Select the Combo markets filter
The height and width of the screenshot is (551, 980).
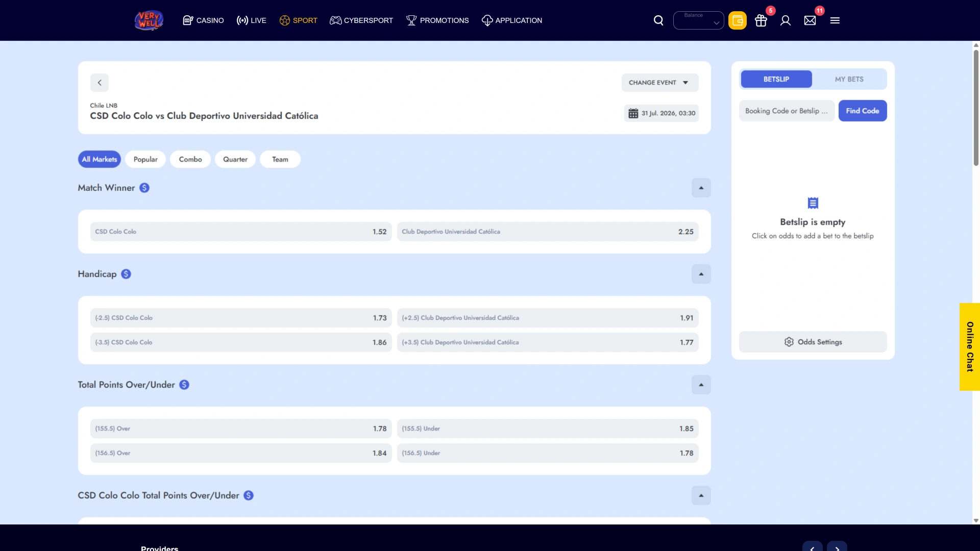190,159
